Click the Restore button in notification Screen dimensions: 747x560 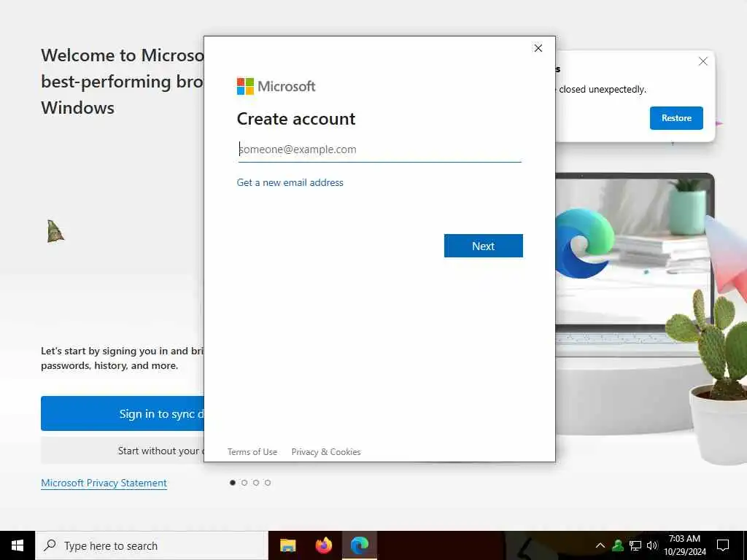[676, 118]
